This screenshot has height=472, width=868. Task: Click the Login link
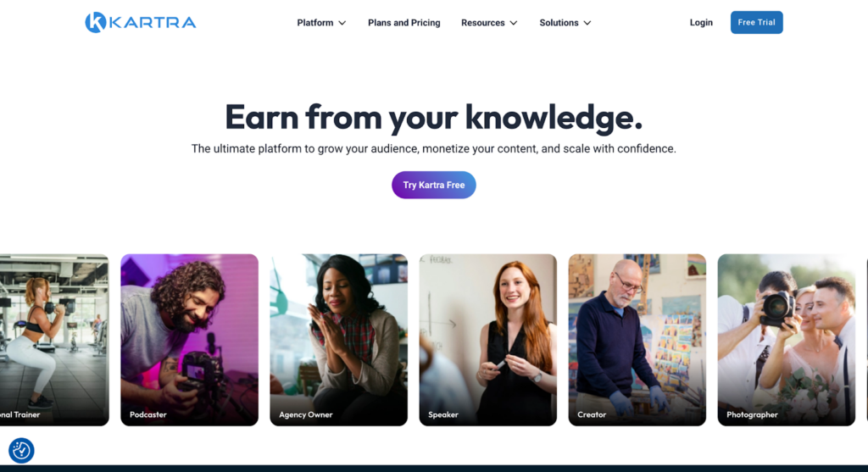pos(701,23)
